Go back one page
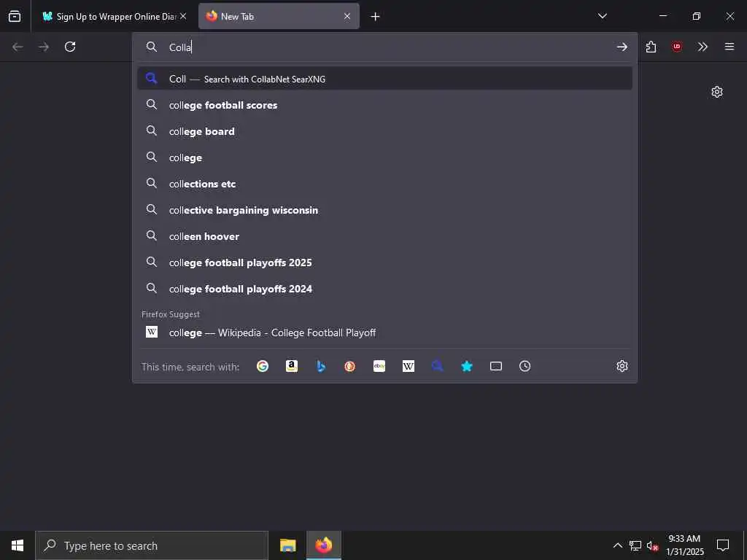The height and width of the screenshot is (560, 747). (18, 47)
